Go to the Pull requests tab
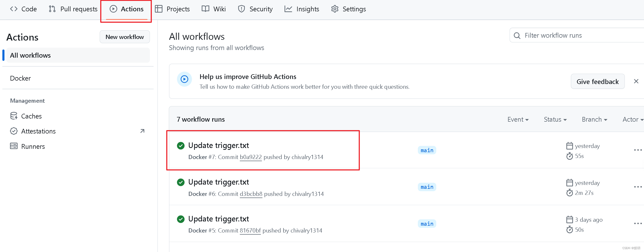Screen dimensions: 644x252 click(73, 9)
